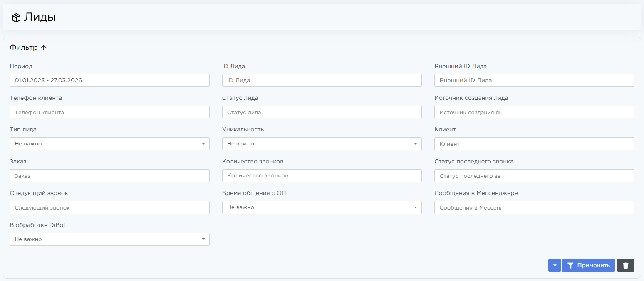The image size is (644, 281).
Task: Open the В обработке DiBot dropdown
Action: pyautogui.click(x=109, y=239)
